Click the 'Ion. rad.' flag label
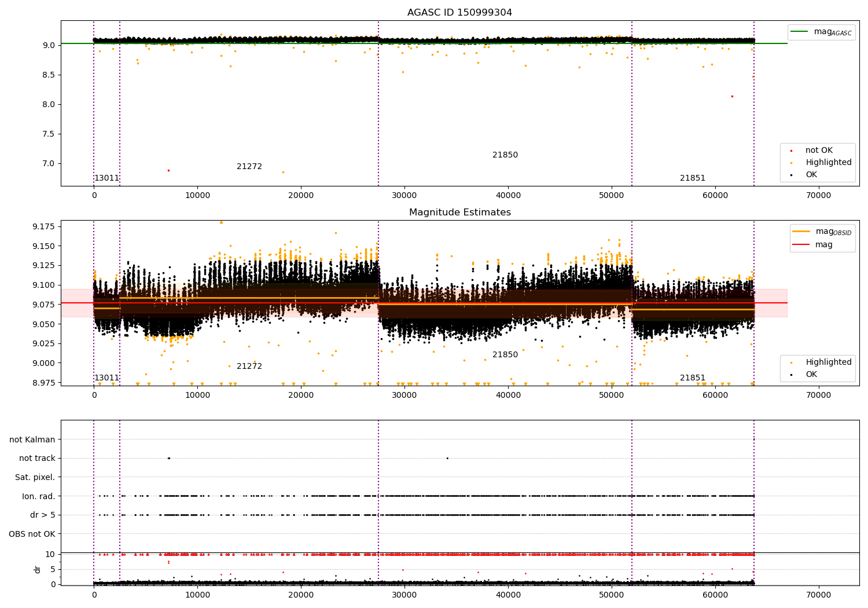This screenshot has width=868, height=608. [39, 497]
